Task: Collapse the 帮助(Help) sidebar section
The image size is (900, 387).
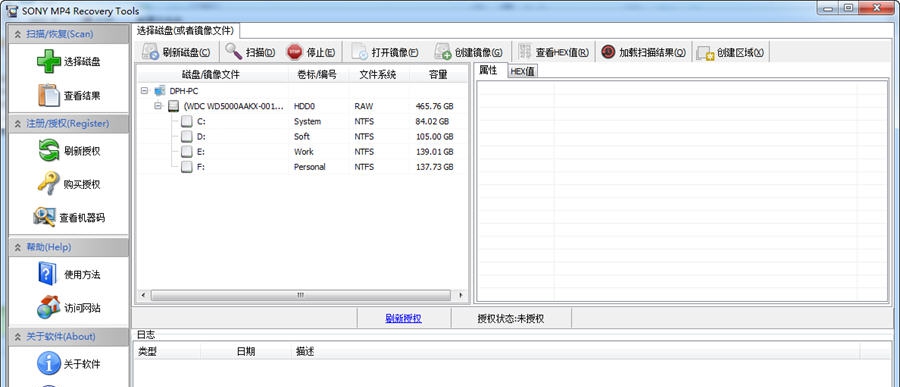Action: [x=18, y=247]
